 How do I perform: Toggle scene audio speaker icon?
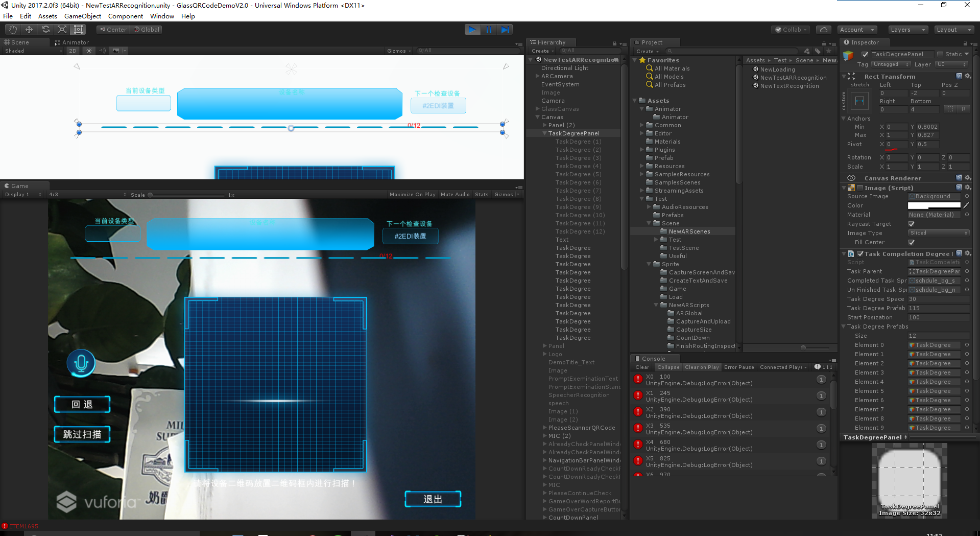point(102,51)
